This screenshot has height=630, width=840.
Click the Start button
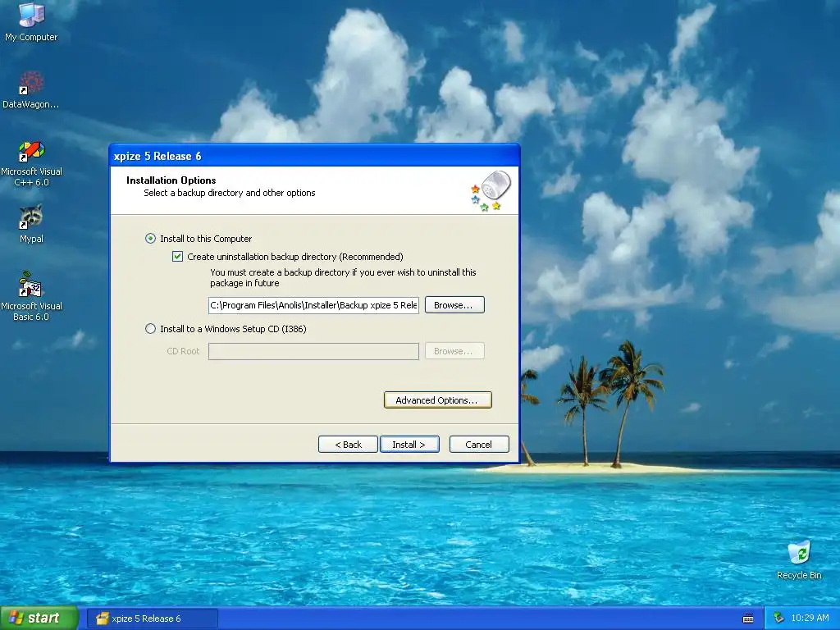click(39, 619)
